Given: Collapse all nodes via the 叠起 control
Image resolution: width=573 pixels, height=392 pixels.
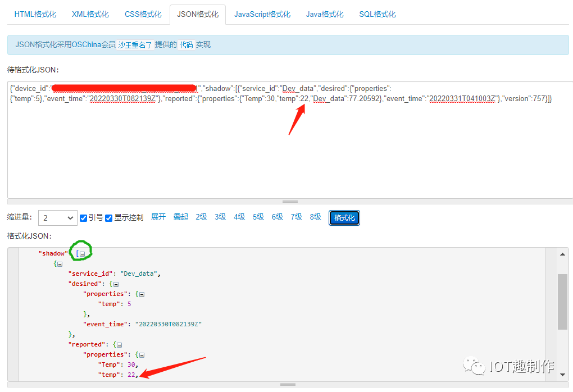Looking at the screenshot, I should (180, 217).
